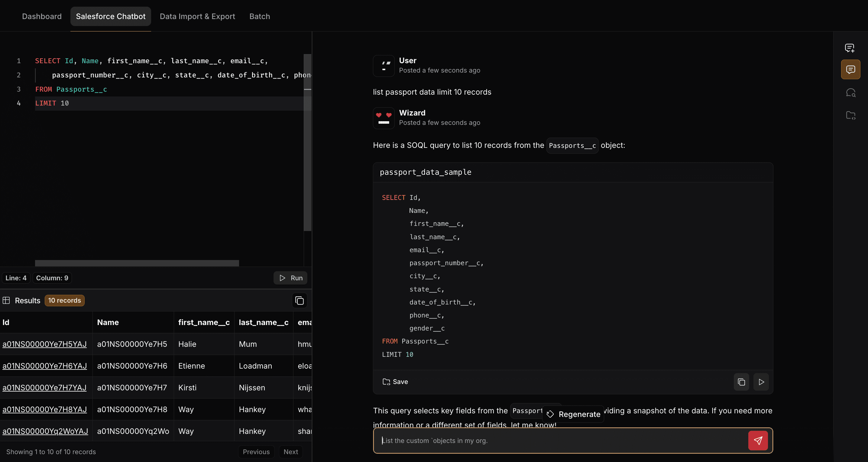Viewport: 868px width, 462px height.
Task: Regenerate the Wizard response
Action: (x=574, y=414)
